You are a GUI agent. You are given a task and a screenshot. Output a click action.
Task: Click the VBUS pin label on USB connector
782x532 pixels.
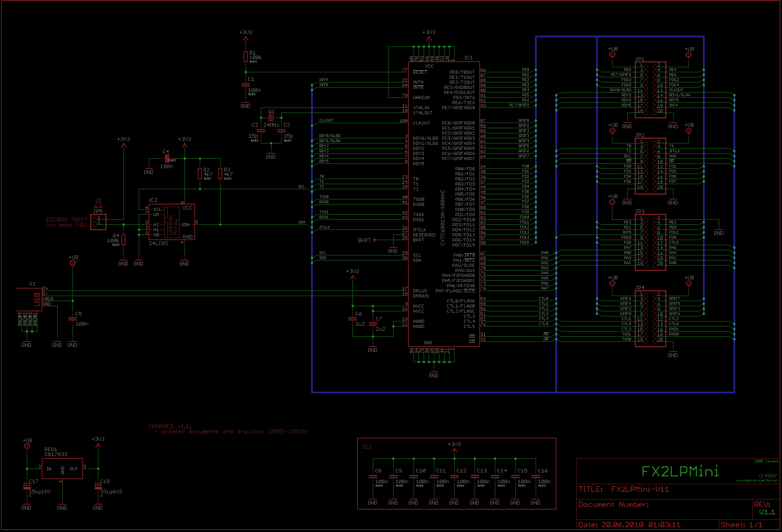(x=48, y=299)
